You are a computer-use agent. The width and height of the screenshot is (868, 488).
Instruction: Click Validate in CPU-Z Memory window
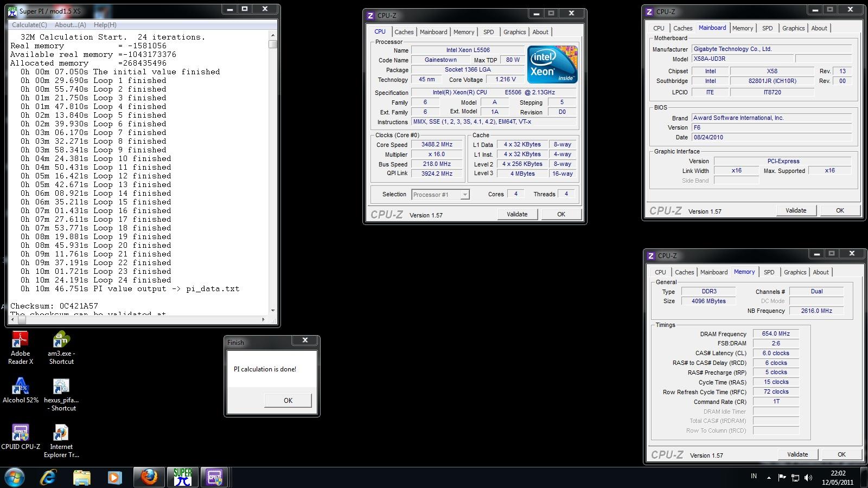[x=797, y=454]
